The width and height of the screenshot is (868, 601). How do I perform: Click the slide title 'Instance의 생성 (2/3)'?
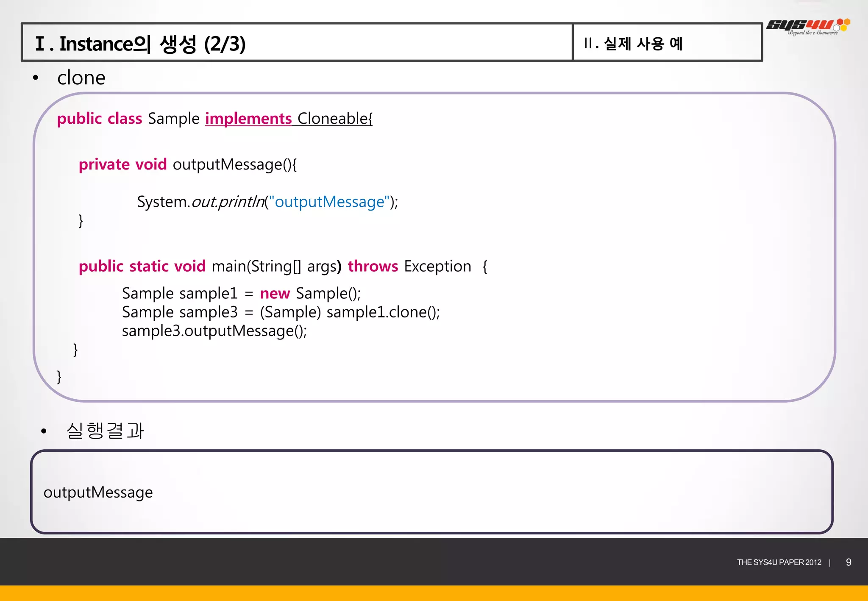click(140, 44)
